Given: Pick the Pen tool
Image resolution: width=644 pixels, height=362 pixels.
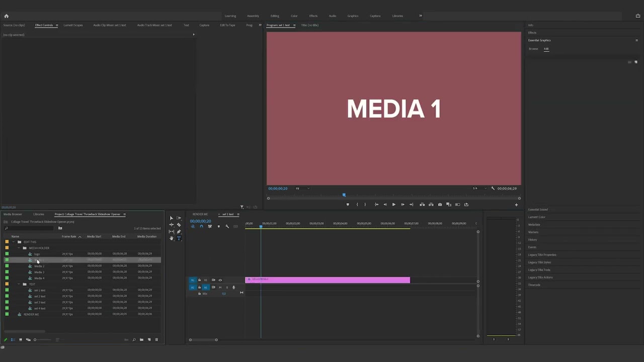Looking at the screenshot, I should point(179,232).
